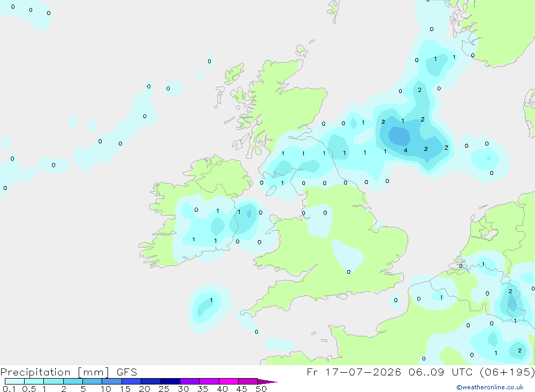
Task: Click the '(06+195)' forecast offset text
Action: [x=507, y=372]
